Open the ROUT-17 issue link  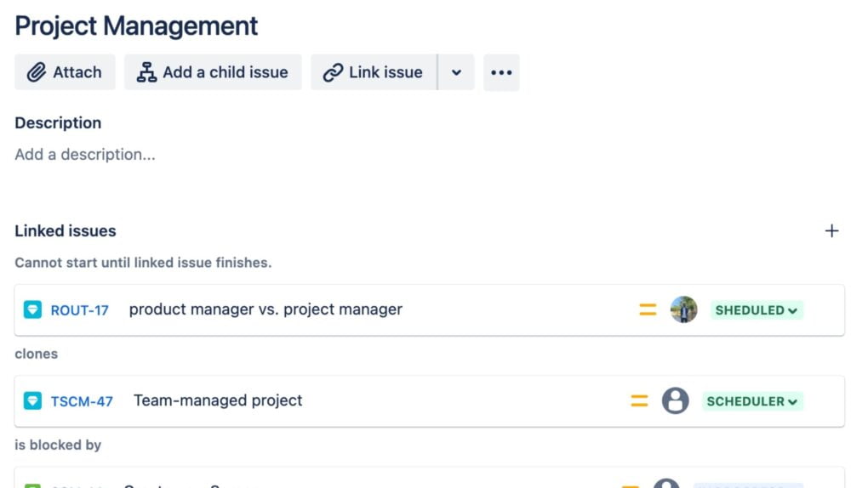click(x=80, y=309)
